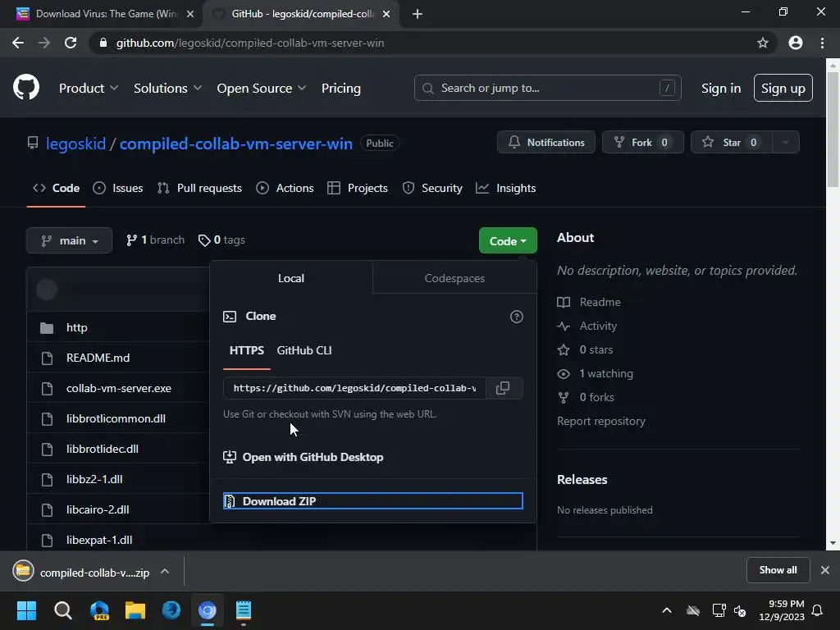
Task: Click the browser back arrow
Action: [18, 43]
